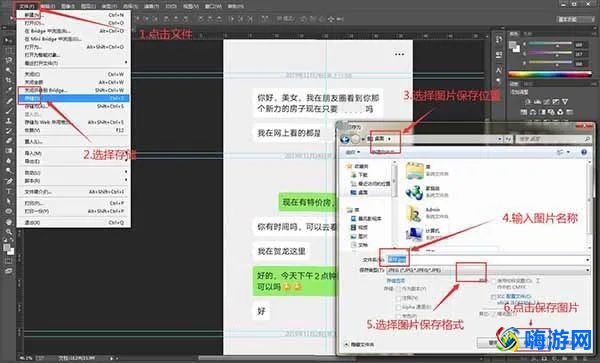
Task: Click 隐藏文件夹 in Save dialog
Action: (359, 345)
